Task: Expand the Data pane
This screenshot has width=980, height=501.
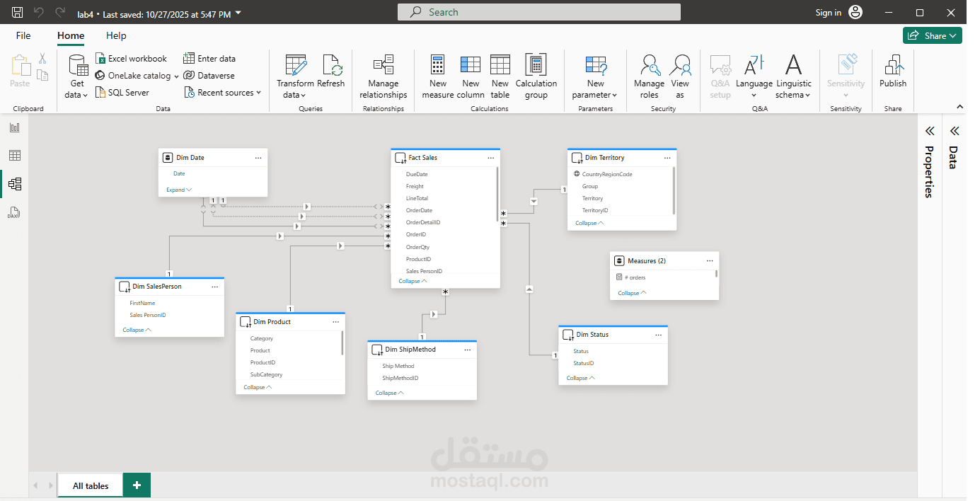Action: click(x=954, y=131)
